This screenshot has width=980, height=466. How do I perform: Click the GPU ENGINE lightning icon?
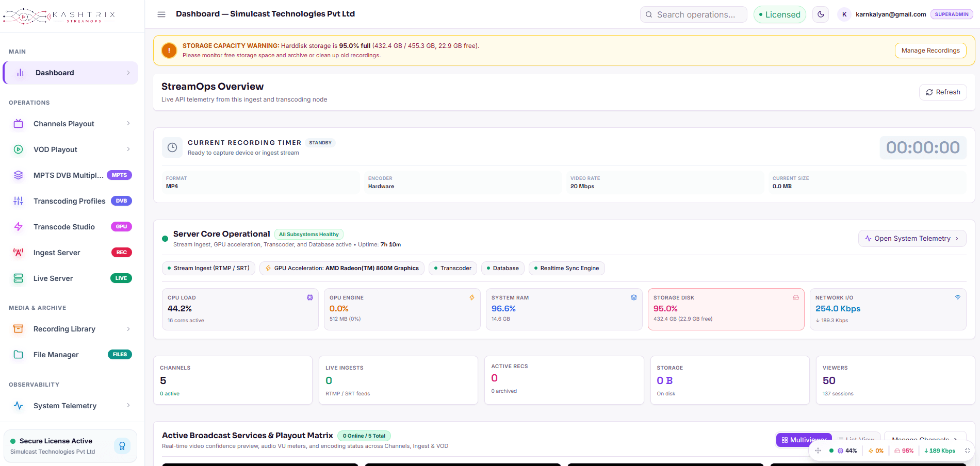472,297
